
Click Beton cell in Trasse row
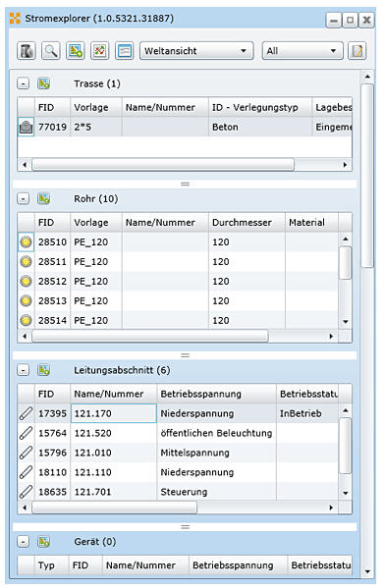[260, 127]
